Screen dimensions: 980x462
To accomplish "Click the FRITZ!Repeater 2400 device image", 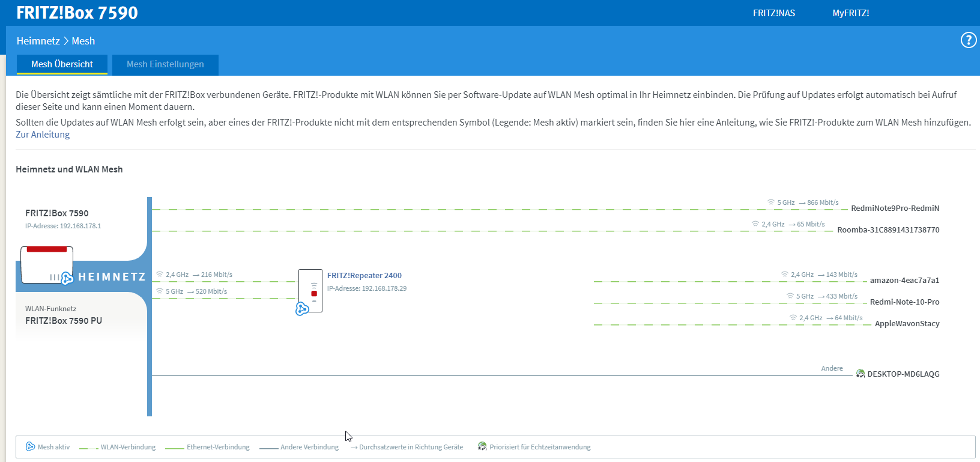I will (x=310, y=291).
